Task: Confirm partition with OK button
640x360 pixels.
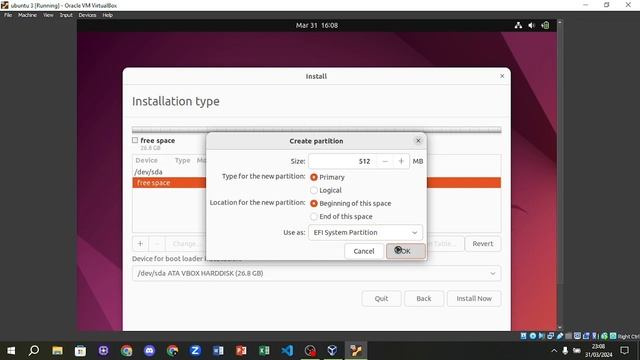Action: [405, 251]
